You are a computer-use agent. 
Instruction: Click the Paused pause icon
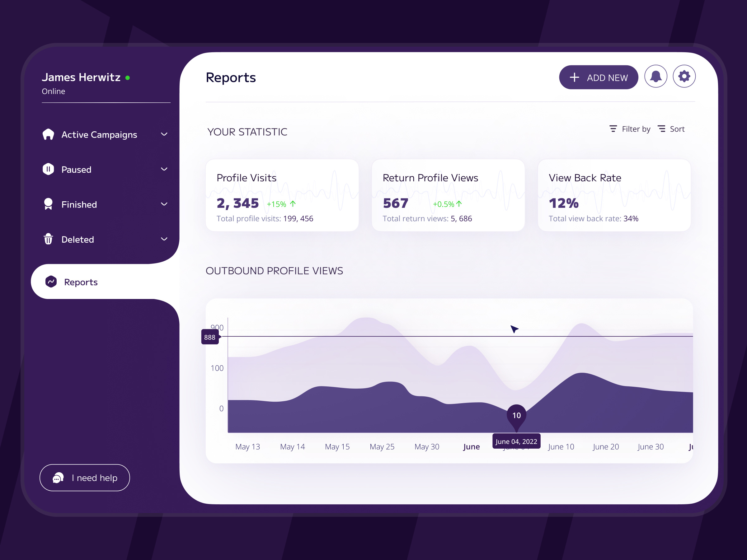pyautogui.click(x=48, y=169)
